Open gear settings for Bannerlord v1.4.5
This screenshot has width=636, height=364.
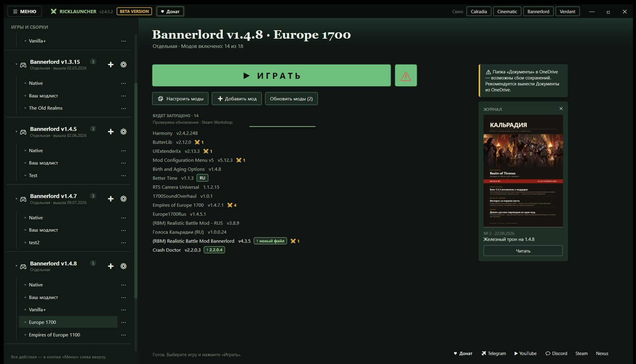[124, 132]
